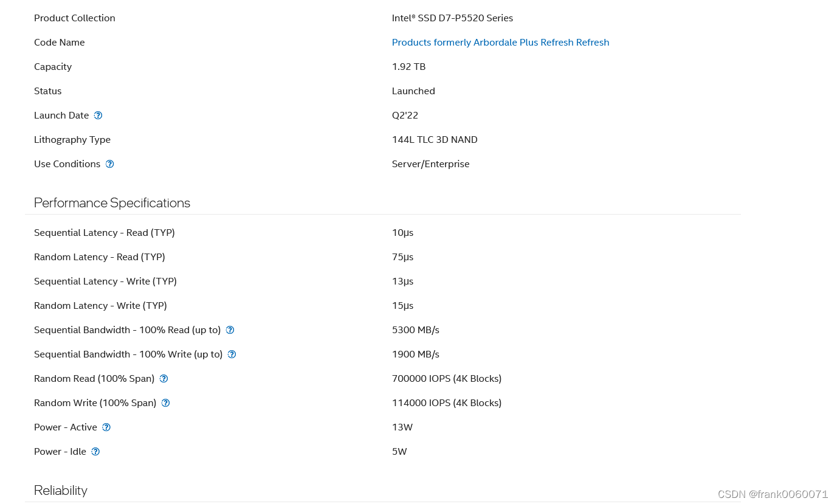Click the Status label
Screen dimensions: 837x504
[x=48, y=91]
